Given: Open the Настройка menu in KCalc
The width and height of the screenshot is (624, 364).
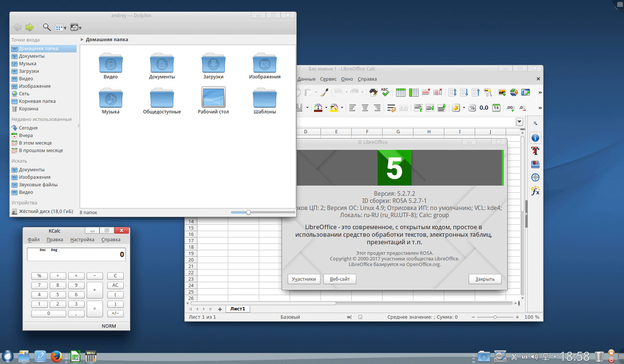Looking at the screenshot, I should tap(82, 240).
